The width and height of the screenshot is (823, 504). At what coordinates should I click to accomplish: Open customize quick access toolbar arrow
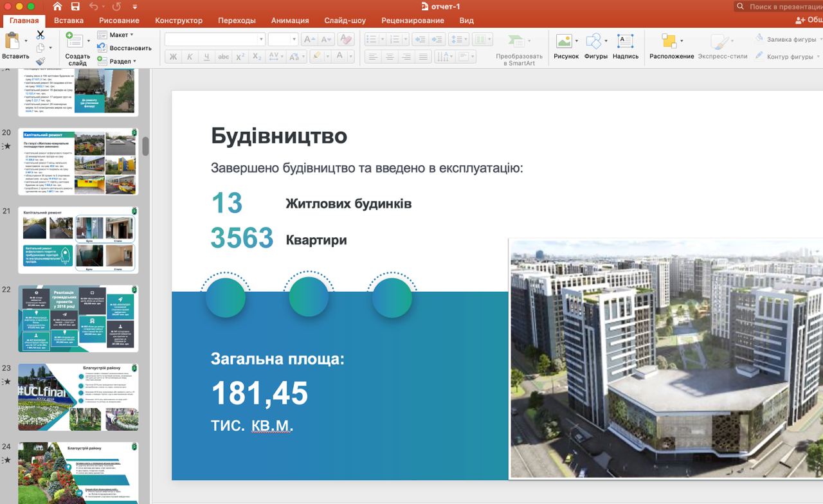click(134, 7)
